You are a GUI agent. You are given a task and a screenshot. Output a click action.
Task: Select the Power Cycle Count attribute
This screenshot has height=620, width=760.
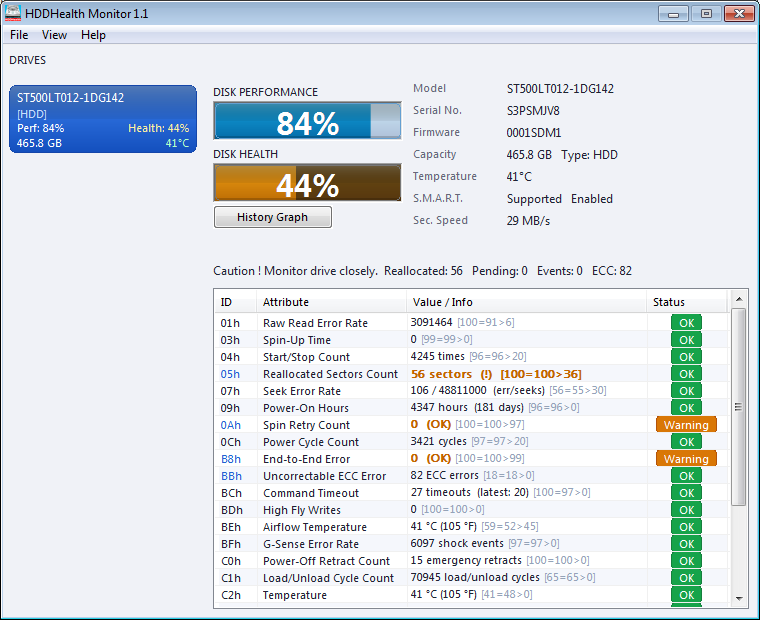(311, 442)
